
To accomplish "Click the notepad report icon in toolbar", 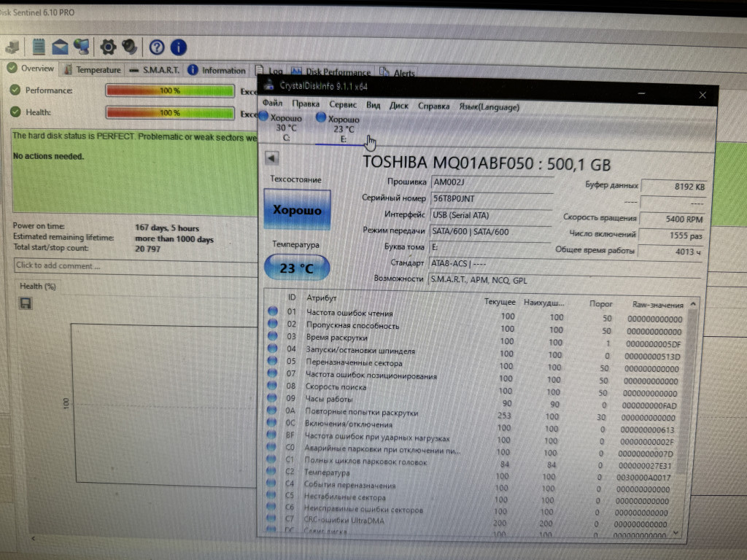I will 38,47.
